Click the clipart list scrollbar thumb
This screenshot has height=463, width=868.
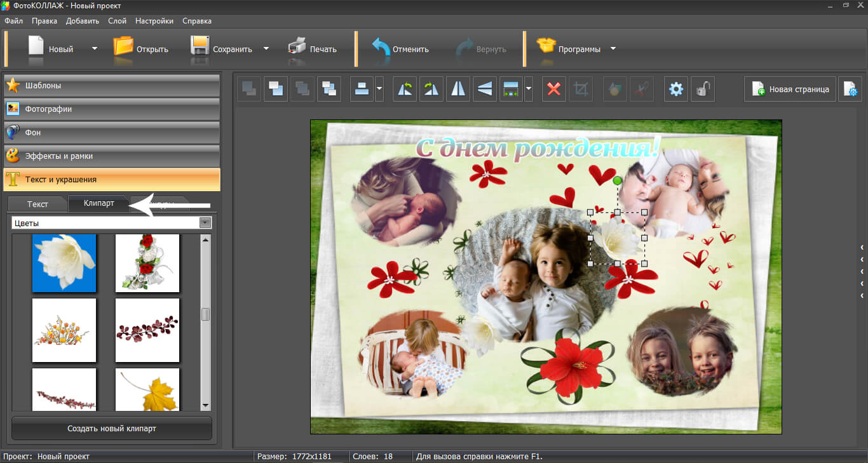205,314
